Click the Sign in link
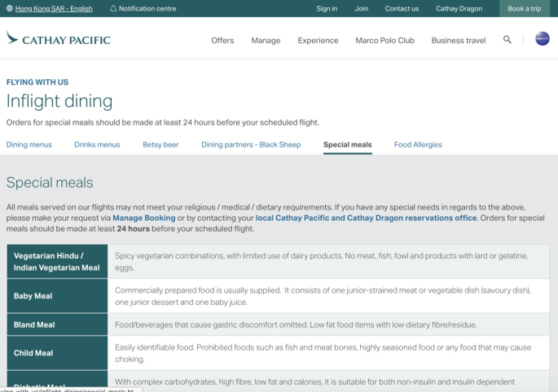 [x=327, y=9]
